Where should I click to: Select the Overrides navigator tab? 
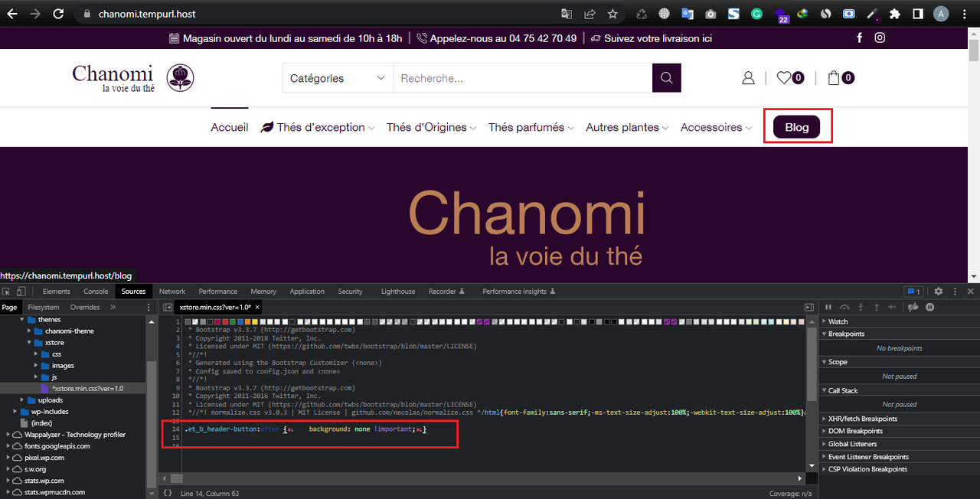(x=85, y=307)
